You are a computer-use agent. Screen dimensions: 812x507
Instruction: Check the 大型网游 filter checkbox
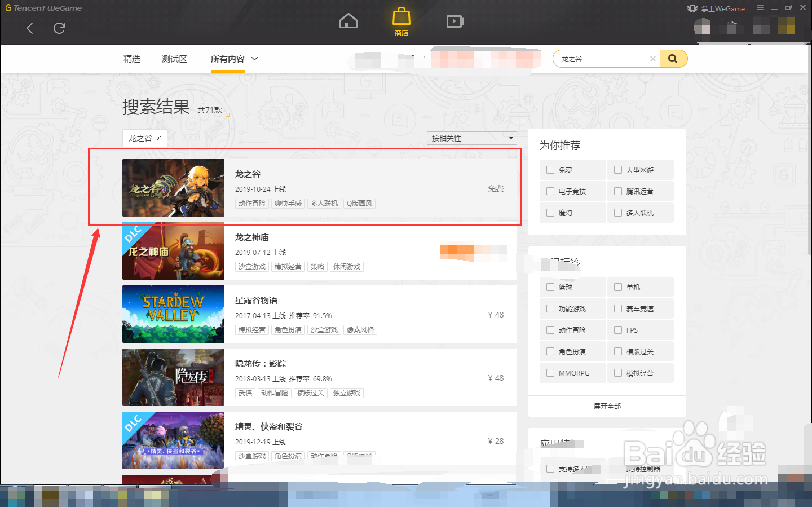618,170
